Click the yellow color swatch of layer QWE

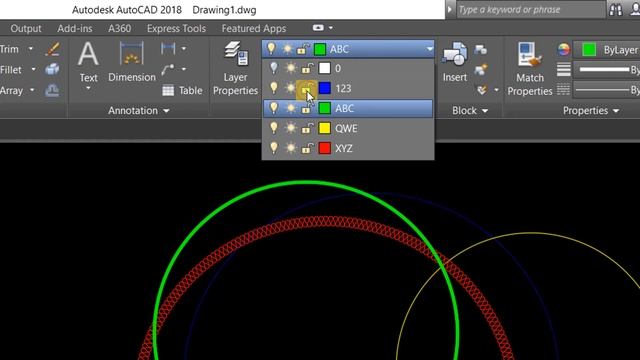(x=325, y=128)
